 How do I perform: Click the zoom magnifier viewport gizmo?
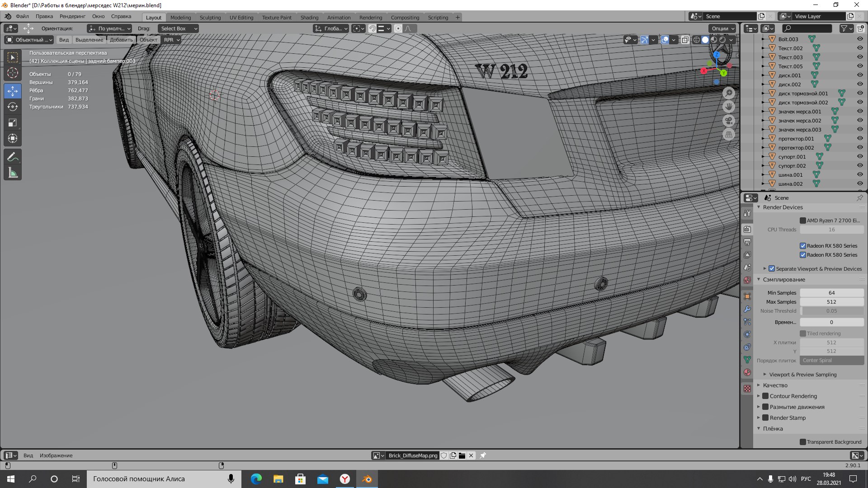728,93
